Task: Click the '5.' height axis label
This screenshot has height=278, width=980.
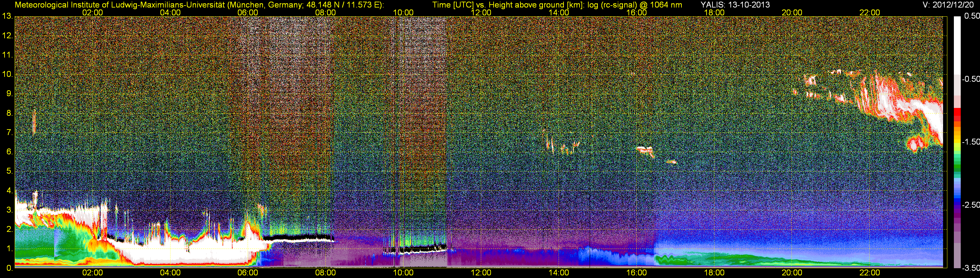Action: click(10, 171)
